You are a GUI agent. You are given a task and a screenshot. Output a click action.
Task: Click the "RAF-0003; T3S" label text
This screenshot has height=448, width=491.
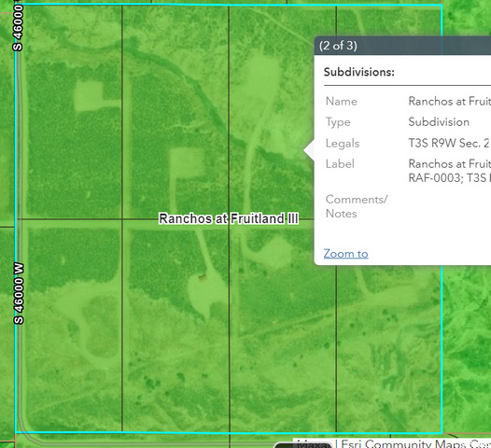pyautogui.click(x=449, y=178)
